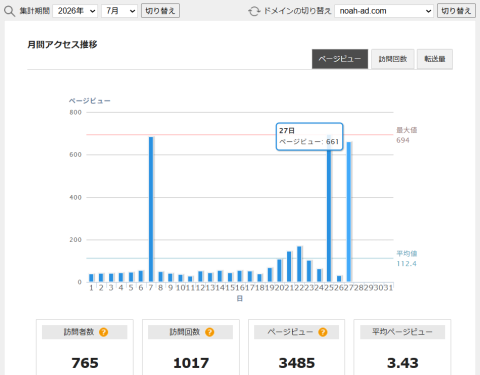Open the 7月 month dropdown
Image resolution: width=480 pixels, height=375 pixels.
[x=119, y=11]
